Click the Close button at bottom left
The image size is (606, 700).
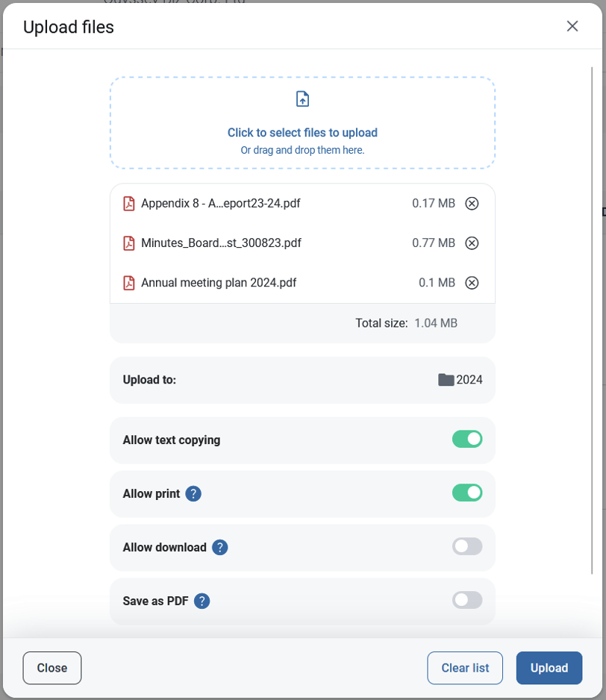(52, 668)
